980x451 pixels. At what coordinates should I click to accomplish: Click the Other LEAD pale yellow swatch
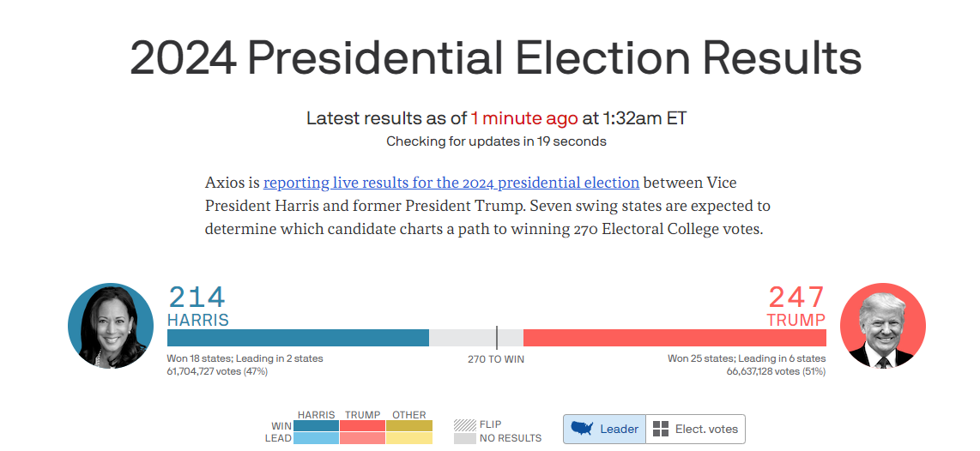[x=409, y=438]
